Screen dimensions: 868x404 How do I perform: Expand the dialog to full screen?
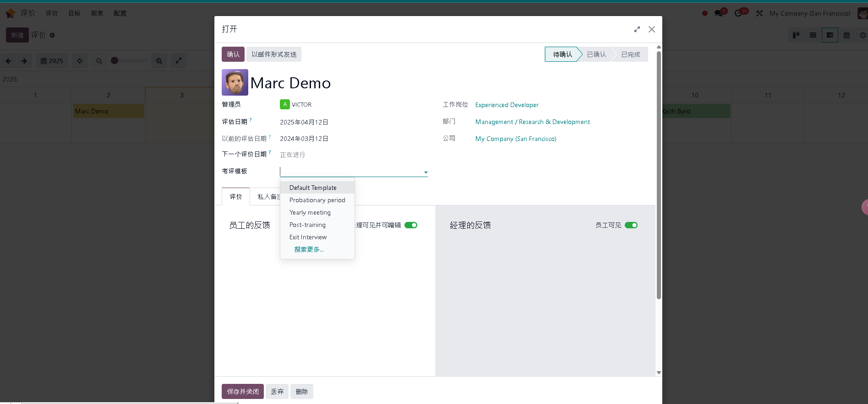coord(637,29)
